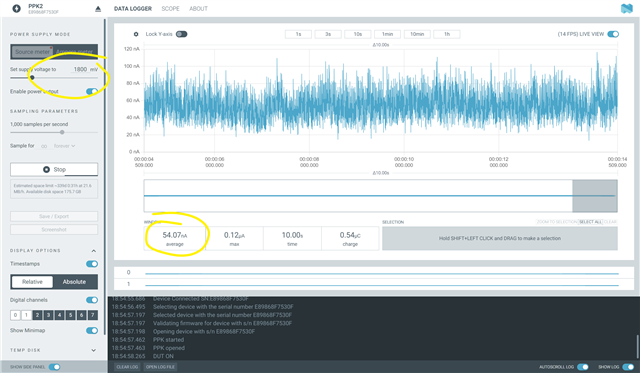Image resolution: width=640 pixels, height=373 pixels.
Task: Select digital channel 2 box
Action: point(37,315)
